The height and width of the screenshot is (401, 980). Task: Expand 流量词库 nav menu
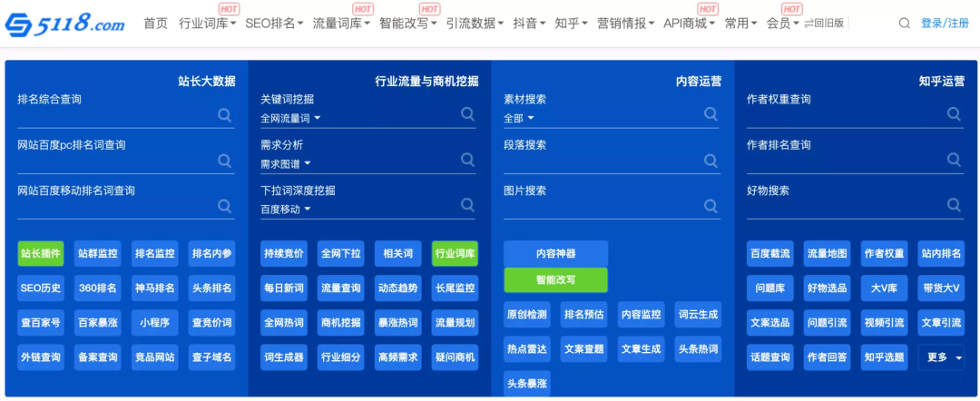click(341, 24)
